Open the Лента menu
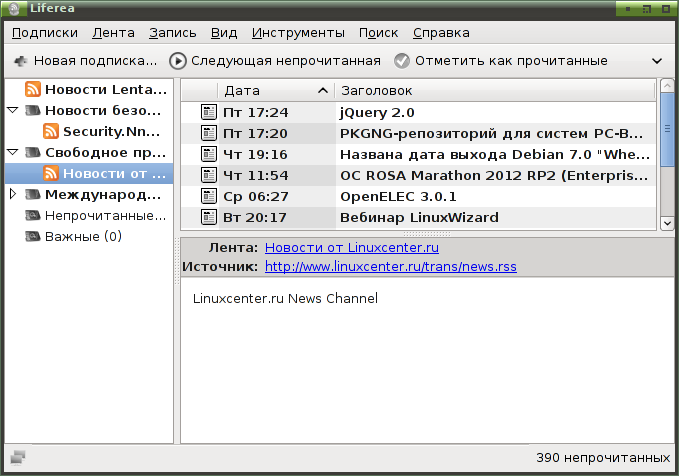 coord(113,33)
